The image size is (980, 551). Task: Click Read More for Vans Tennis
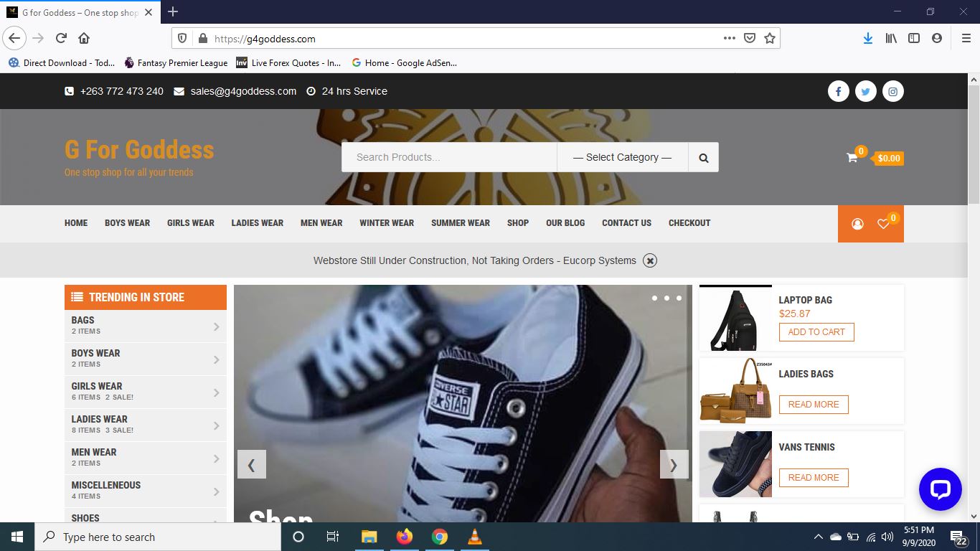[x=813, y=478]
